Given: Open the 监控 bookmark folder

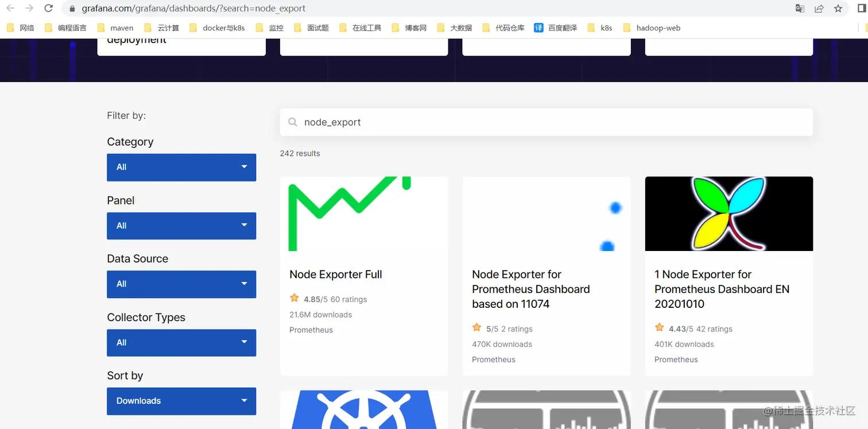Looking at the screenshot, I should click(x=270, y=28).
